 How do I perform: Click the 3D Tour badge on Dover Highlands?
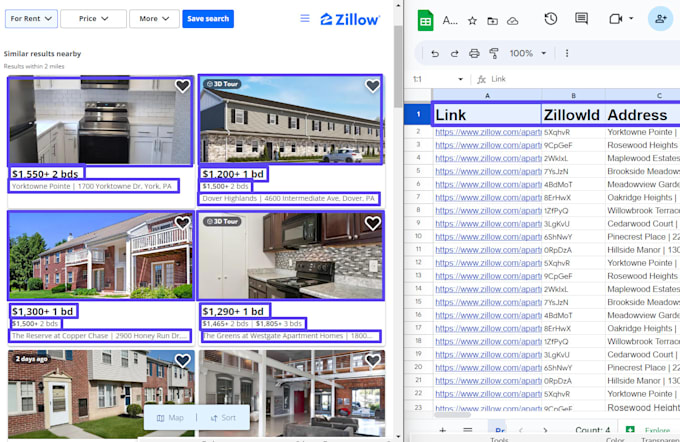tap(222, 84)
